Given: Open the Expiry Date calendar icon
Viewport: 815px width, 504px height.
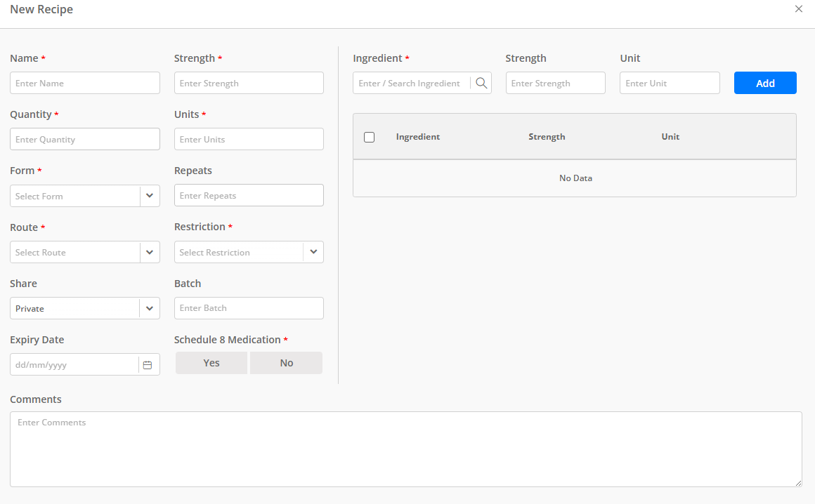Looking at the screenshot, I should click(x=148, y=364).
